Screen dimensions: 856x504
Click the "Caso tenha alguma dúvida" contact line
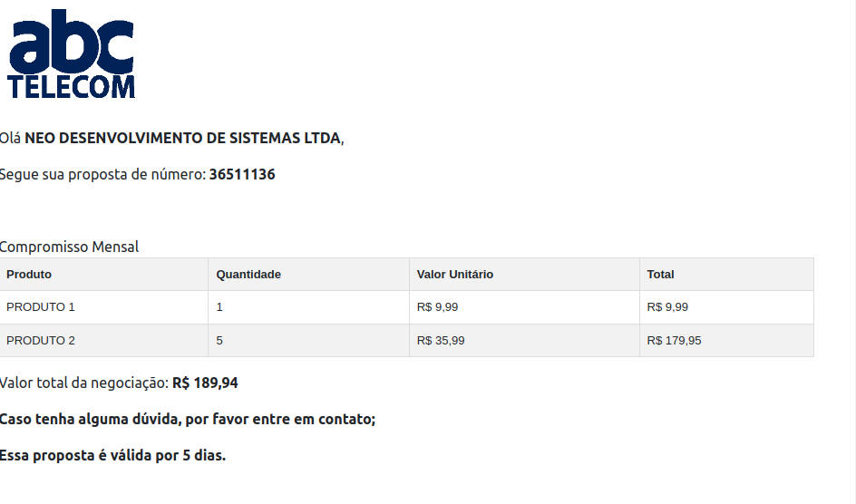coord(187,420)
